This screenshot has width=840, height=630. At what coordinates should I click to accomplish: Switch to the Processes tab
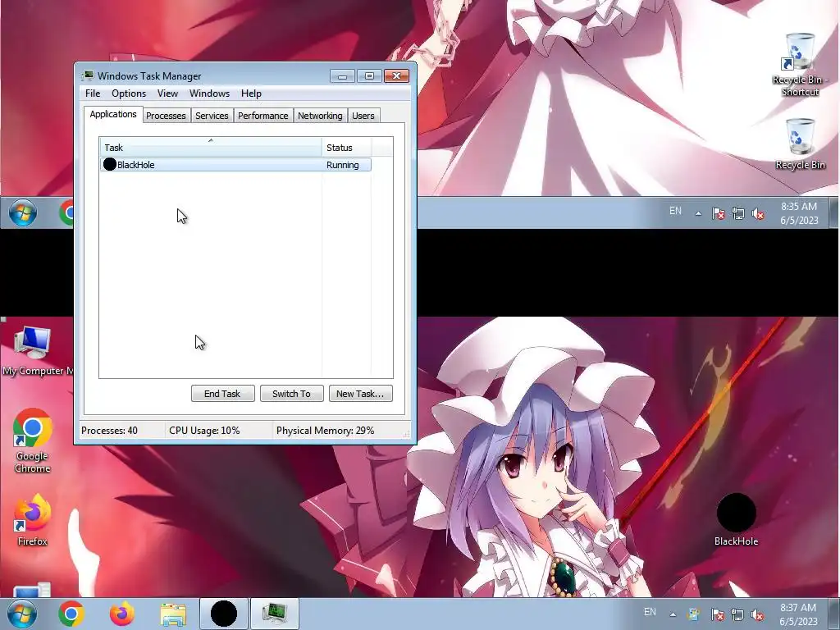[166, 116]
